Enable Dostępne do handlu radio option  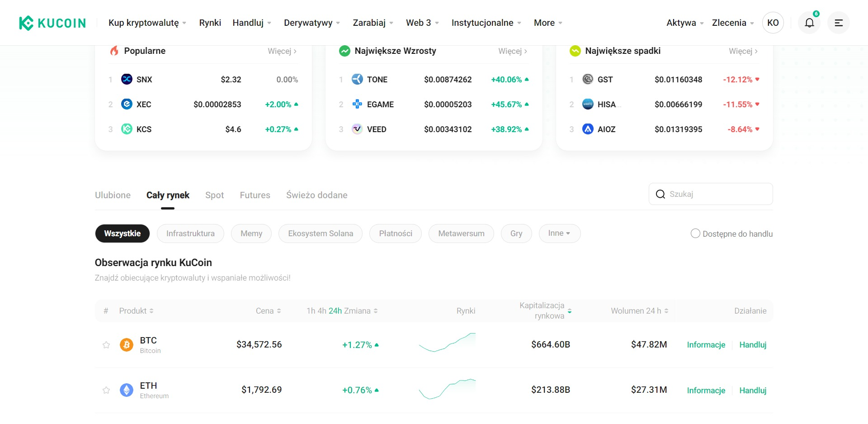click(x=695, y=233)
